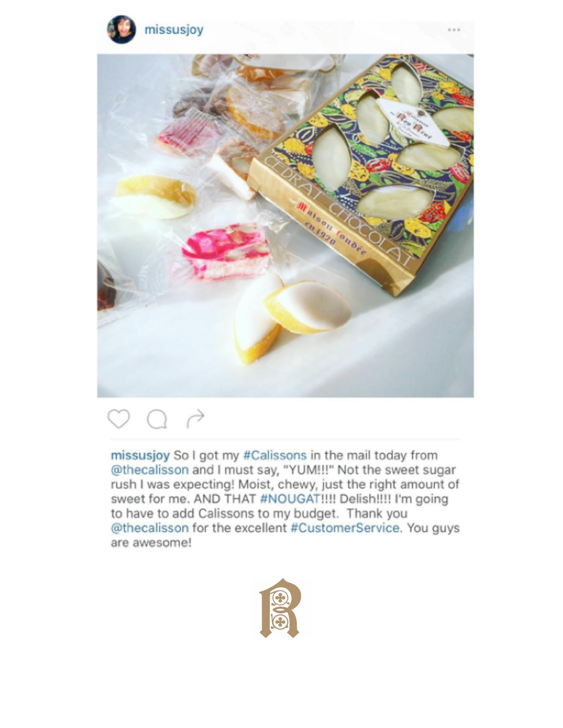
Task: Open comments with the speech bubble icon
Action: click(157, 419)
